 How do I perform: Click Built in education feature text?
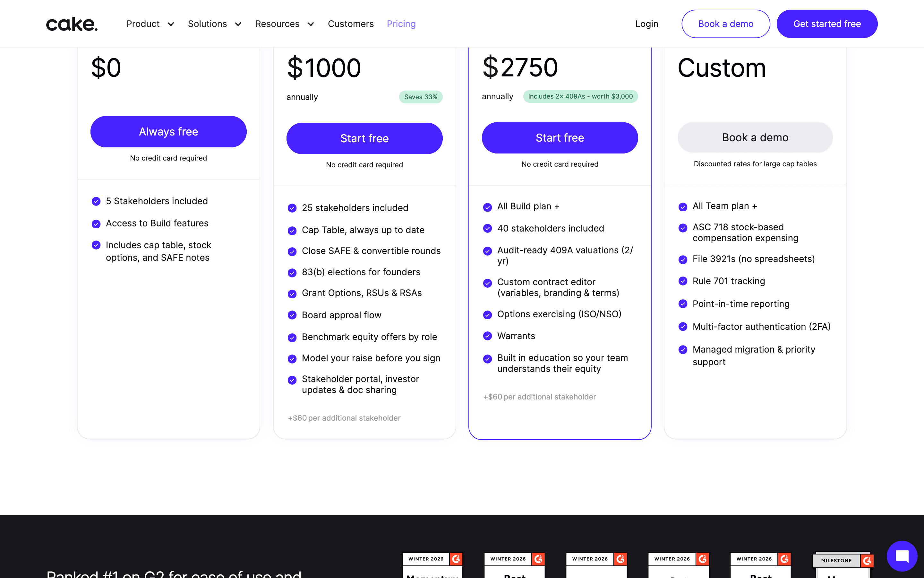pyautogui.click(x=562, y=363)
